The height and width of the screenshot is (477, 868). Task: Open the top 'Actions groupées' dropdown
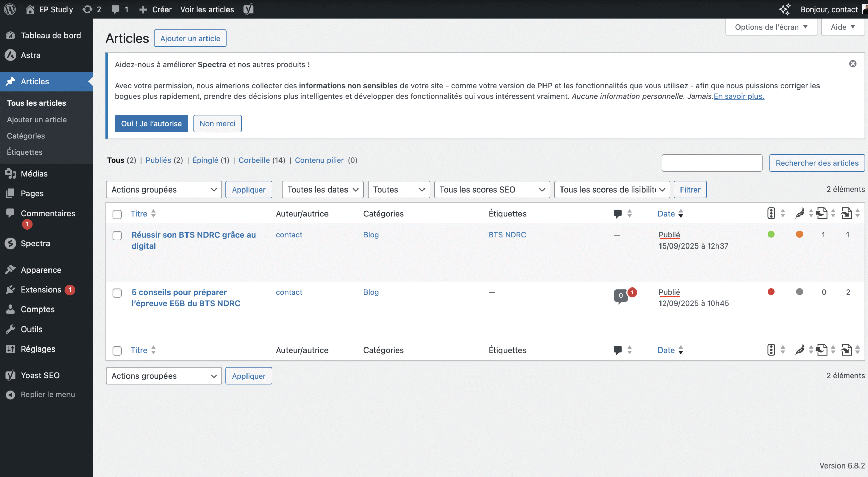[x=164, y=190]
